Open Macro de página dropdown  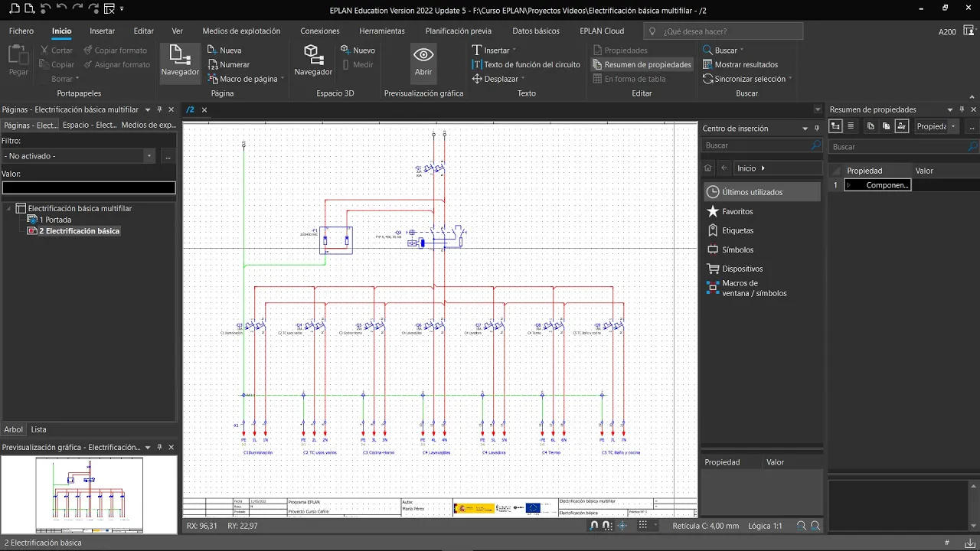tap(283, 79)
